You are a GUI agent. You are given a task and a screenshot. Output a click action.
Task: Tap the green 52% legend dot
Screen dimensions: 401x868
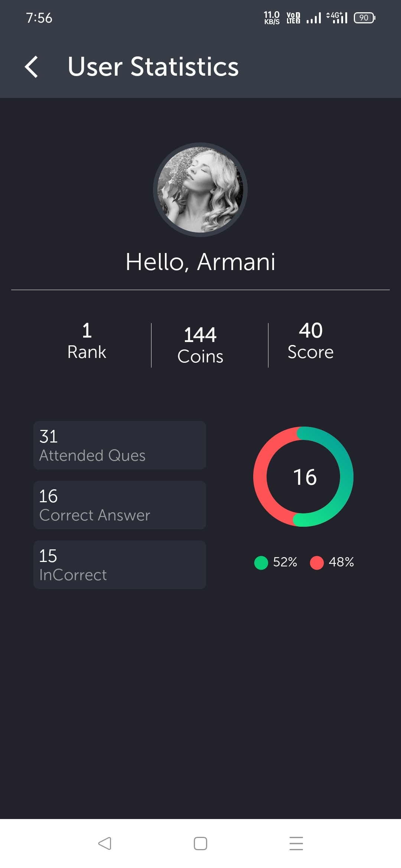coord(261,562)
